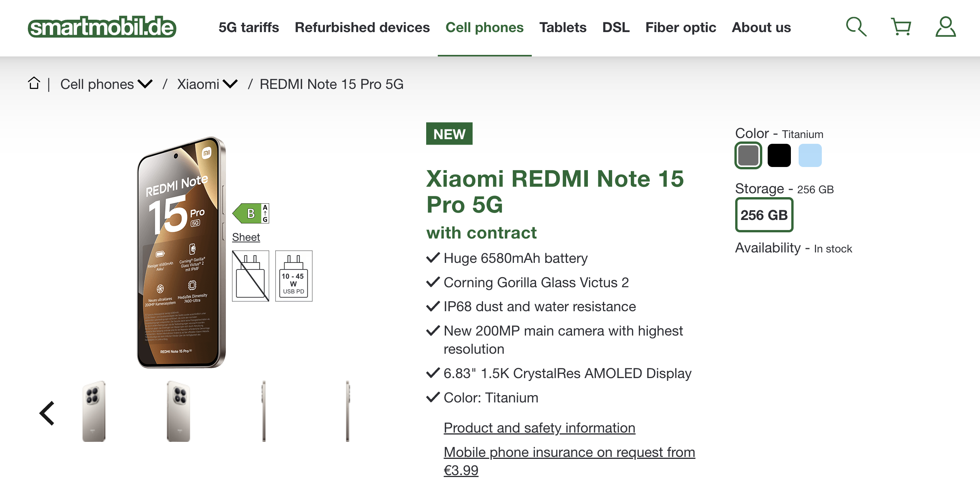
Task: Click the no-charger-included icon
Action: pyautogui.click(x=250, y=276)
